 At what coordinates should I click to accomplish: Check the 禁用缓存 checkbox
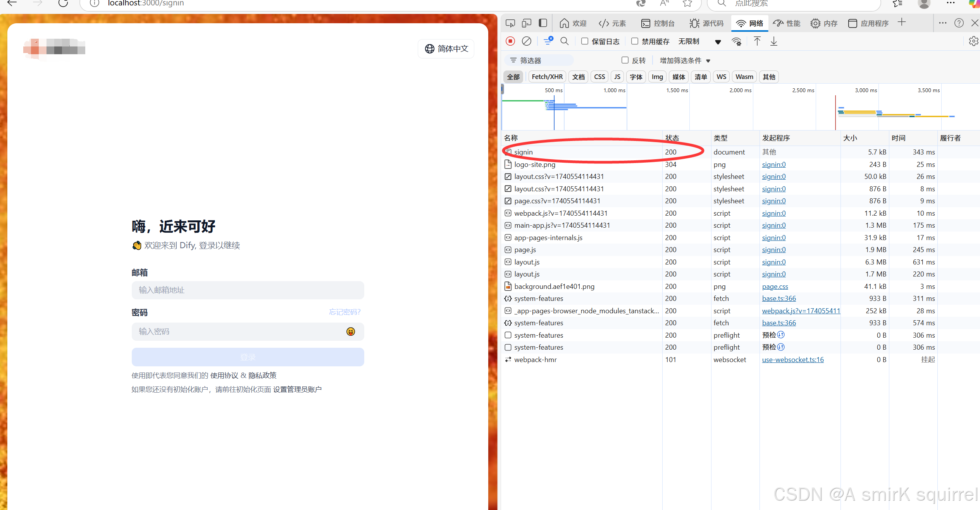point(635,41)
